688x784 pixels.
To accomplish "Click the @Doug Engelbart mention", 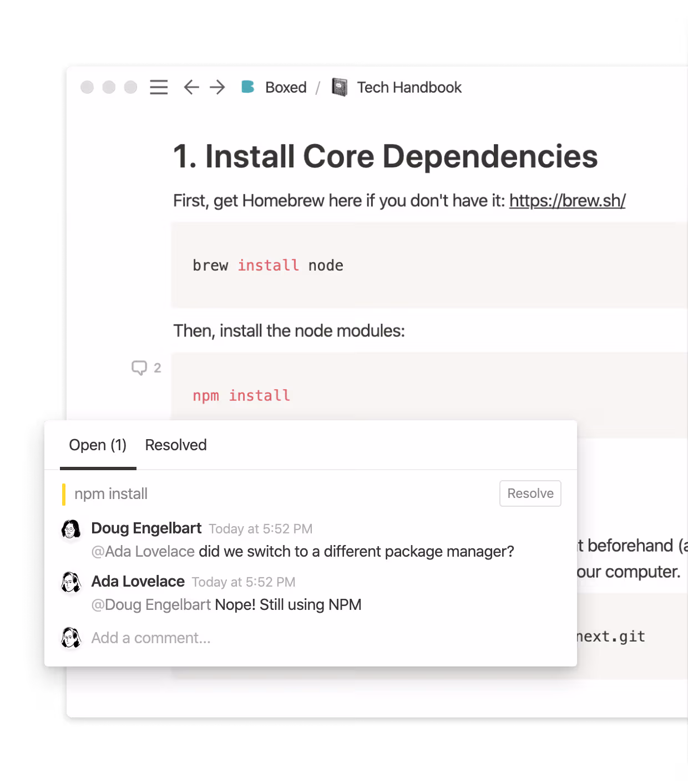I will point(150,604).
